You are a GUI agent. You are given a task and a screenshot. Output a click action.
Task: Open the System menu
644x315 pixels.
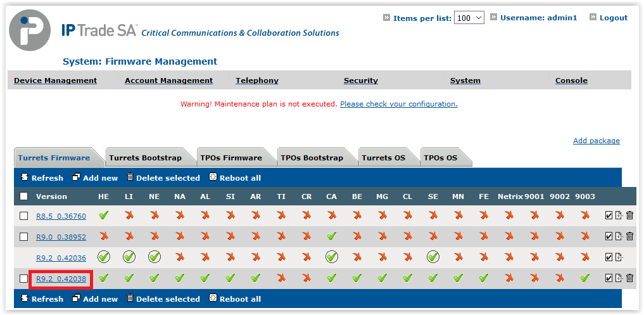pyautogui.click(x=465, y=80)
